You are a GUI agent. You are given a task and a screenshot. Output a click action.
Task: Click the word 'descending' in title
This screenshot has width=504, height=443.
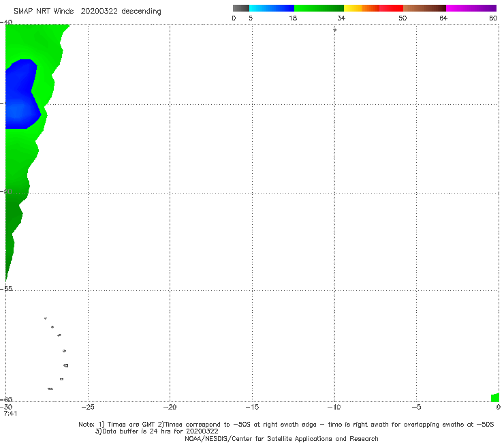(x=141, y=12)
